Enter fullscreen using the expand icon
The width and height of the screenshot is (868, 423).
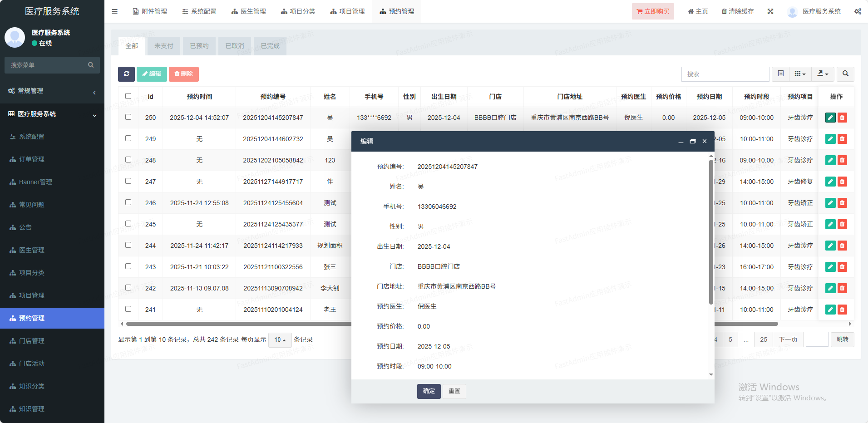pyautogui.click(x=770, y=11)
